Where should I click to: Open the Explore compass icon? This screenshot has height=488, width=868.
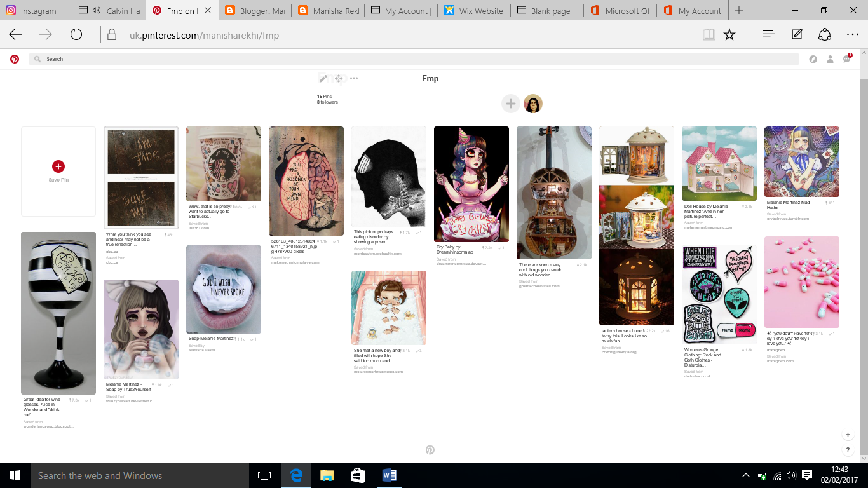[x=813, y=59]
